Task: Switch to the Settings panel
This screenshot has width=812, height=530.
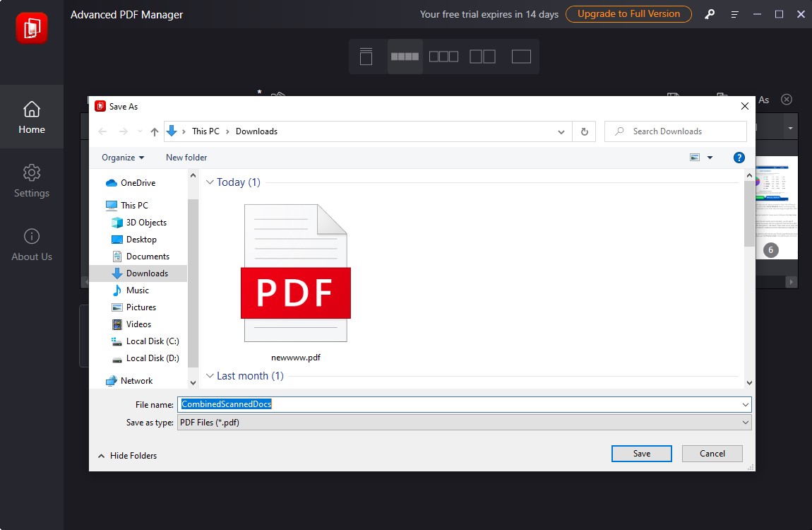Action: point(31,182)
